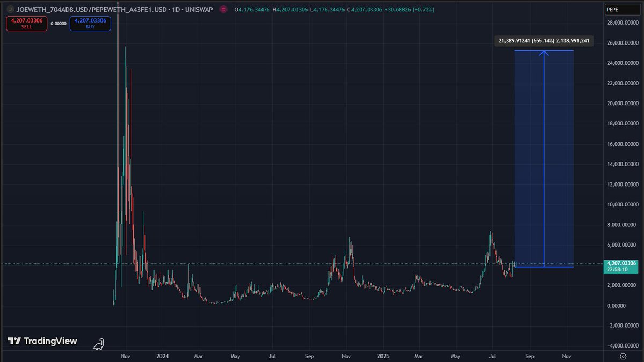Click the open value O4,176.34476
The height and width of the screenshot is (362, 644).
point(252,10)
